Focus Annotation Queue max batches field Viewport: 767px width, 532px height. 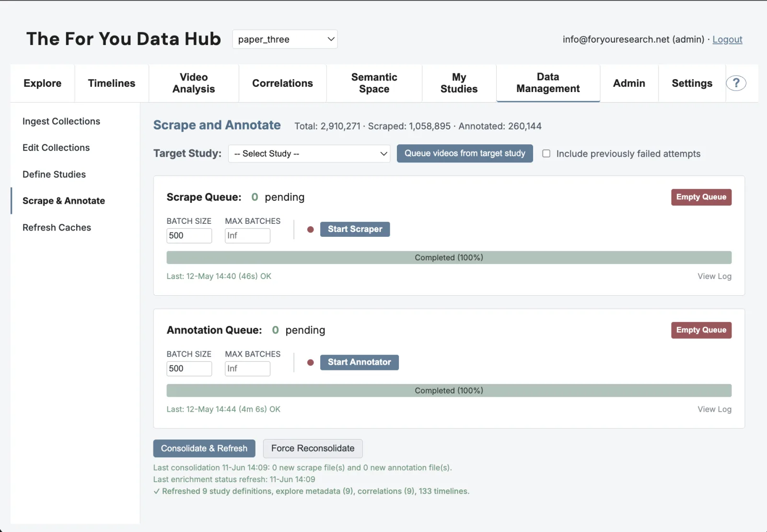(247, 369)
